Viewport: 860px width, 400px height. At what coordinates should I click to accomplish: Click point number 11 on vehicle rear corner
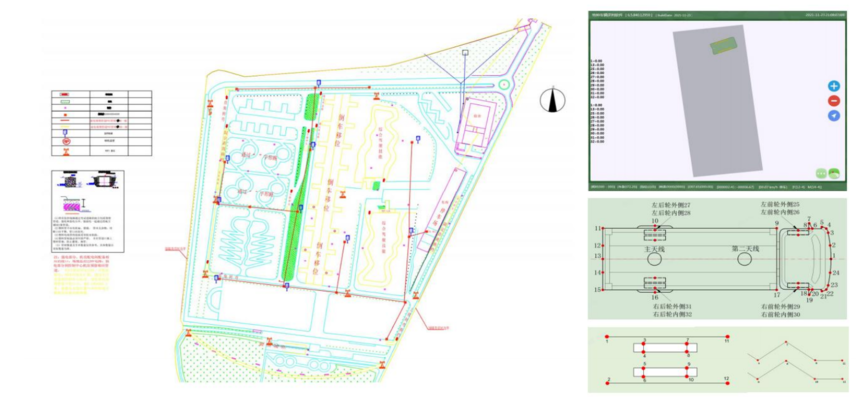(598, 228)
